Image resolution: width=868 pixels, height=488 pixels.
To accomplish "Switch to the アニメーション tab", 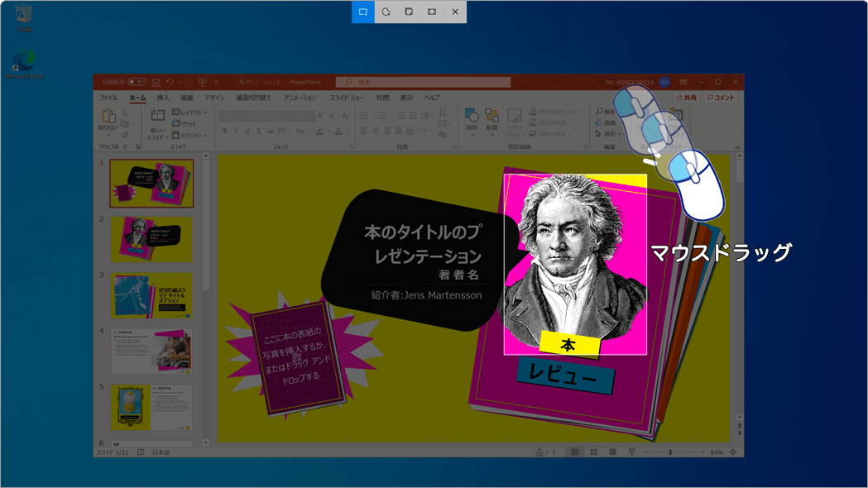I will (x=300, y=98).
